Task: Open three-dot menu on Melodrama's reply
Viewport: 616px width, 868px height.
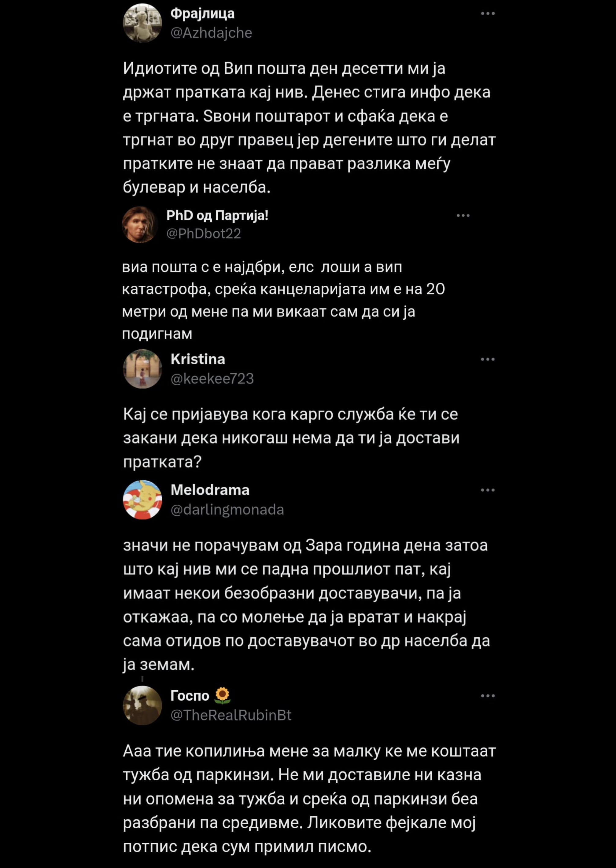Action: tap(487, 490)
